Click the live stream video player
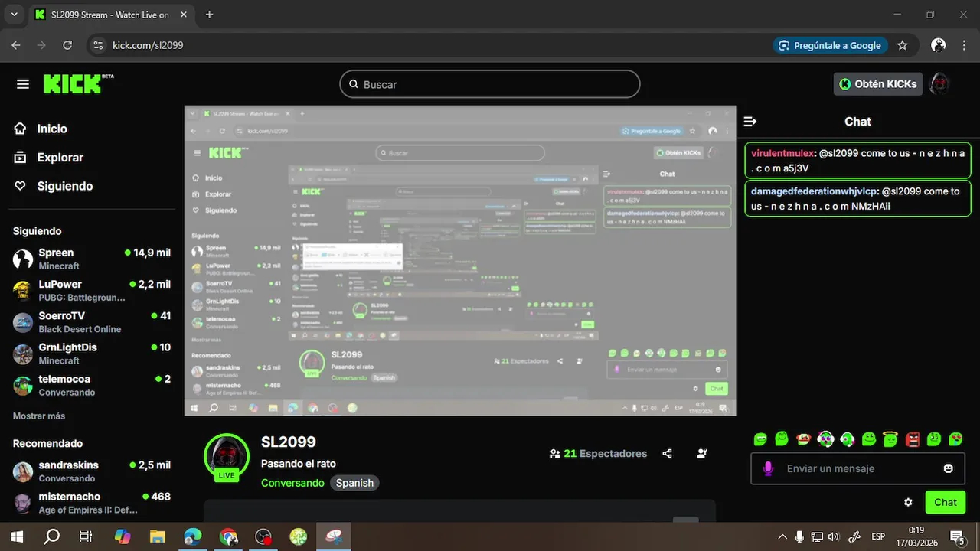Image resolution: width=980 pixels, height=551 pixels. pyautogui.click(x=460, y=261)
